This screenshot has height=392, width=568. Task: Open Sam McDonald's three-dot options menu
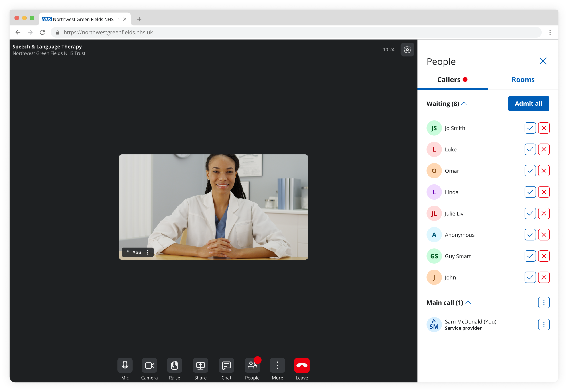click(x=544, y=325)
